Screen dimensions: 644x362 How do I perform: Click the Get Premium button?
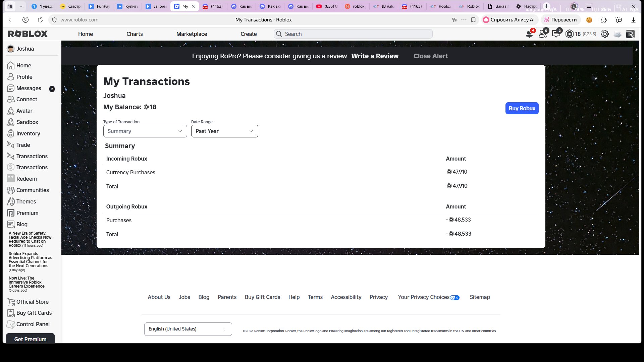[x=30, y=339]
